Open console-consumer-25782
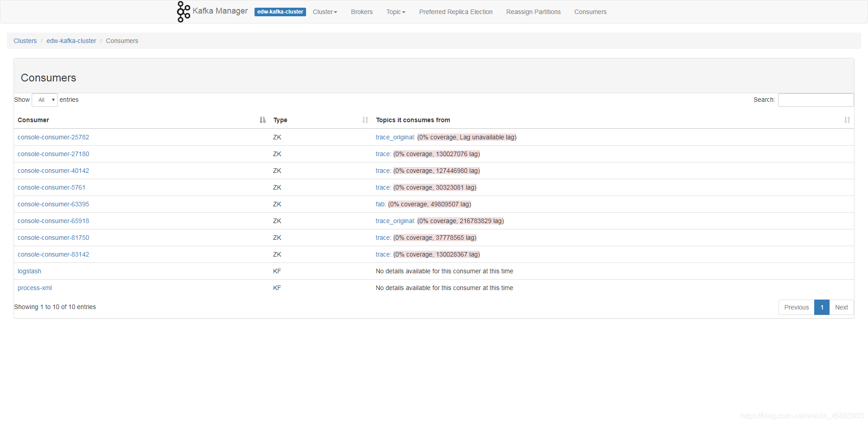The image size is (868, 424). (x=53, y=137)
